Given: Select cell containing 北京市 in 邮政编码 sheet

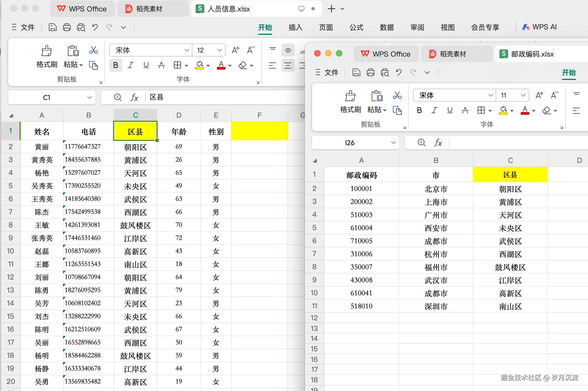Looking at the screenshot, I should pos(436,189).
